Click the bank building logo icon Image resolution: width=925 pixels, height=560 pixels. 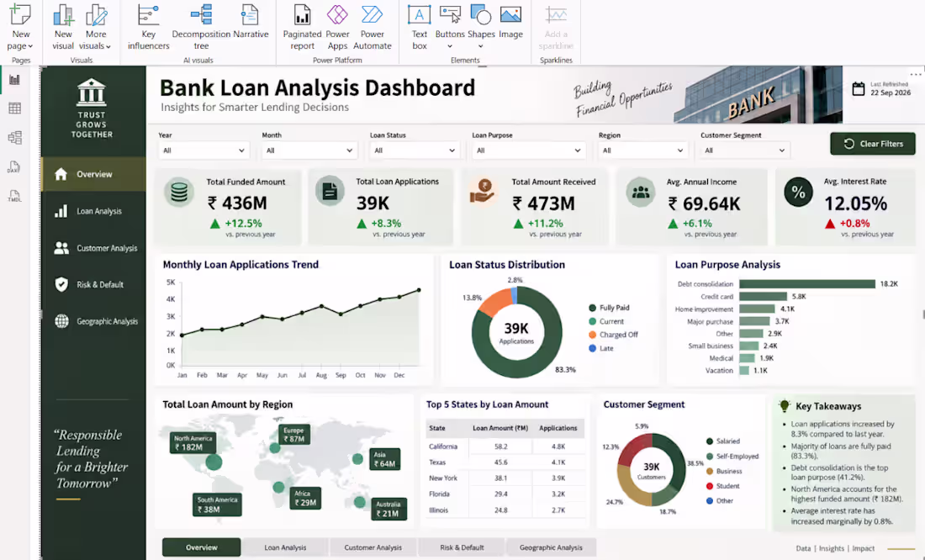(x=92, y=92)
